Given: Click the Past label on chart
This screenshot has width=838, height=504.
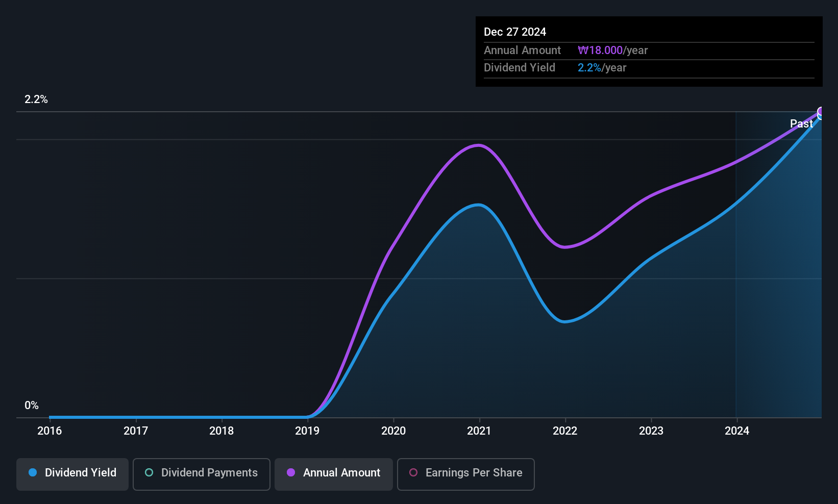Looking at the screenshot, I should [801, 123].
